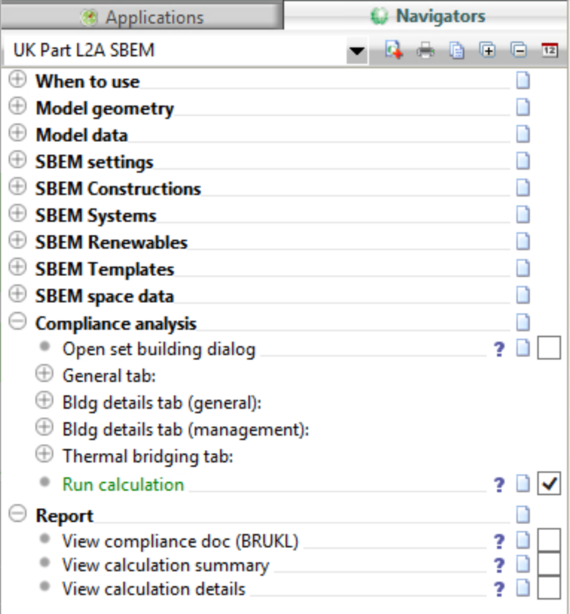Click the calendar date icon in toolbar

pos(550,50)
